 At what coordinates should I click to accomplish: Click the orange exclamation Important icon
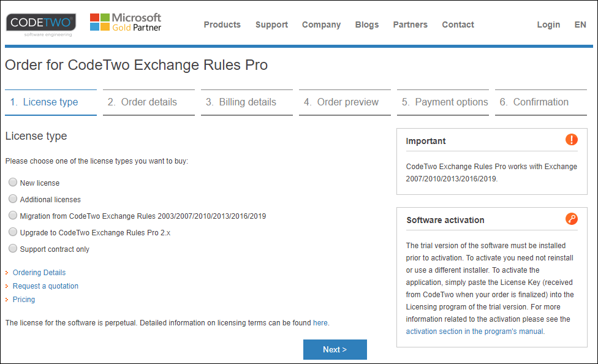[571, 140]
